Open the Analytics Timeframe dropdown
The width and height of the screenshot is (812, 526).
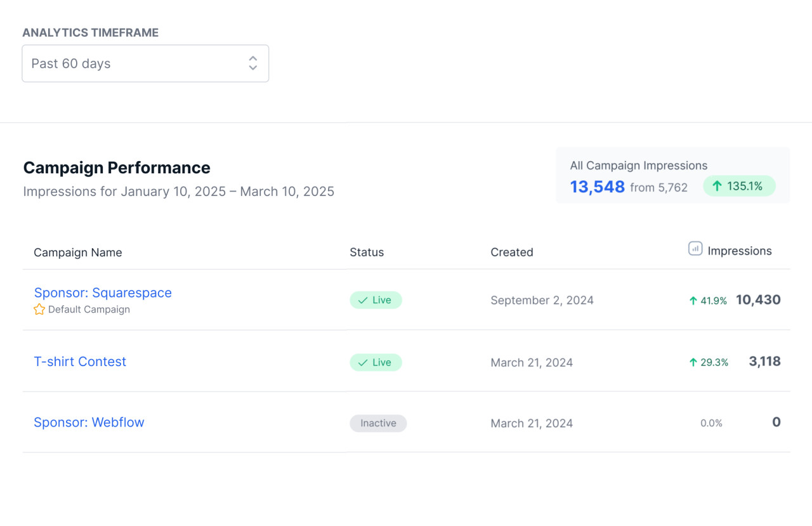(x=145, y=63)
